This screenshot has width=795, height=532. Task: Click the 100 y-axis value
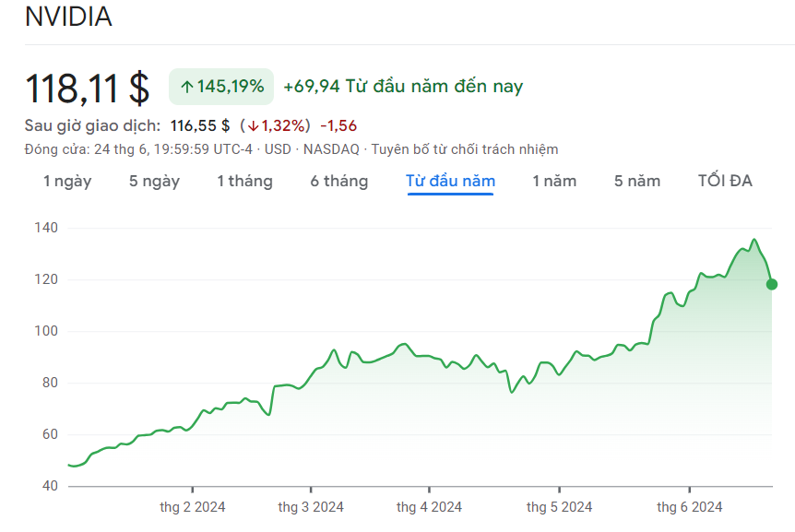(46, 331)
